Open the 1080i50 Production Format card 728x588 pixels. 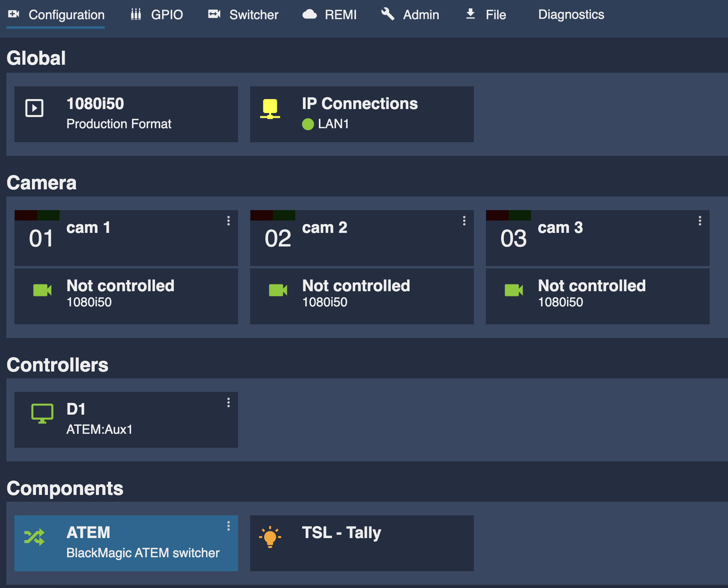click(126, 114)
